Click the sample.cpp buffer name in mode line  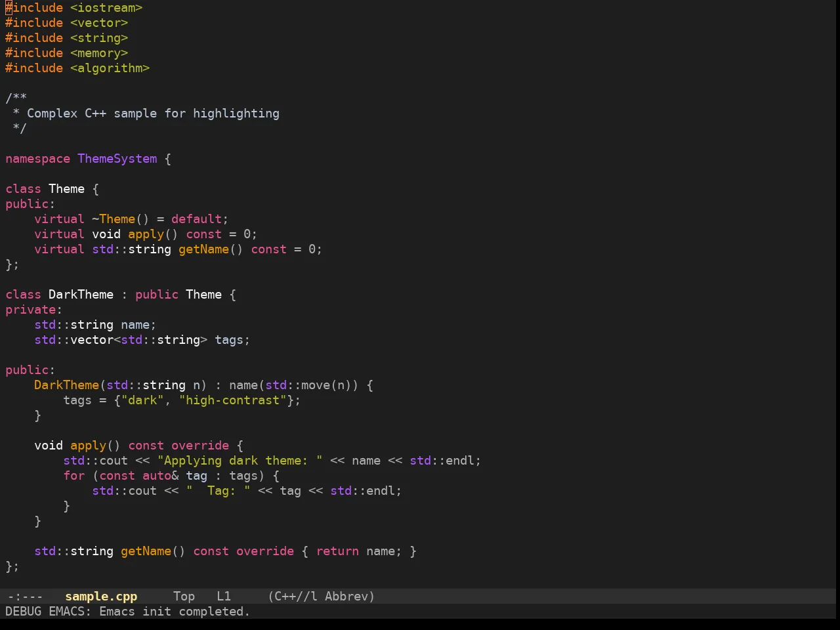[101, 597]
